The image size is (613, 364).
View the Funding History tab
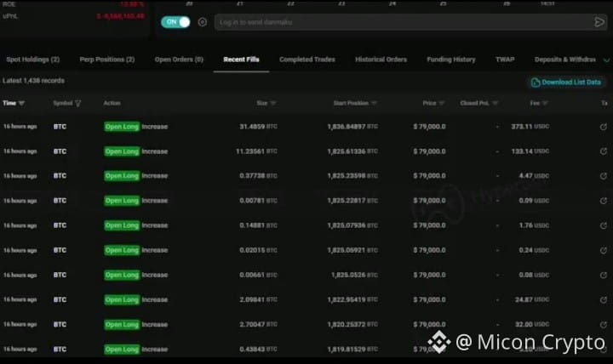[451, 60]
